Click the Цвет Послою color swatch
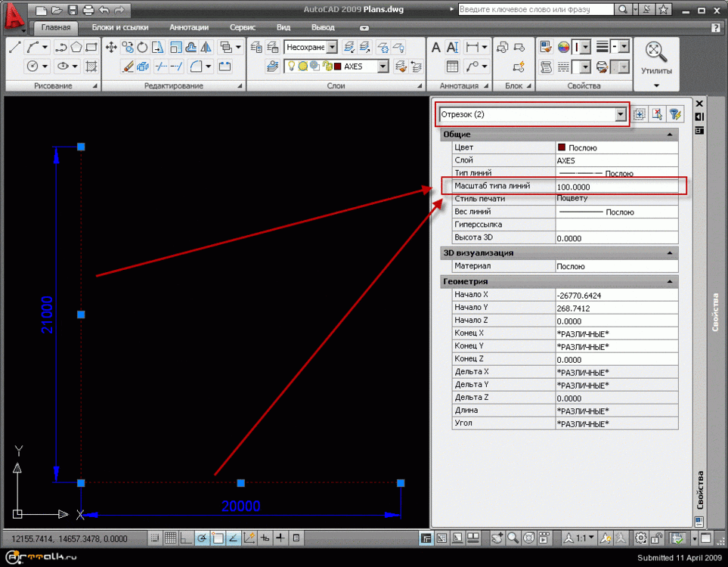The height and width of the screenshot is (567, 728). [562, 147]
